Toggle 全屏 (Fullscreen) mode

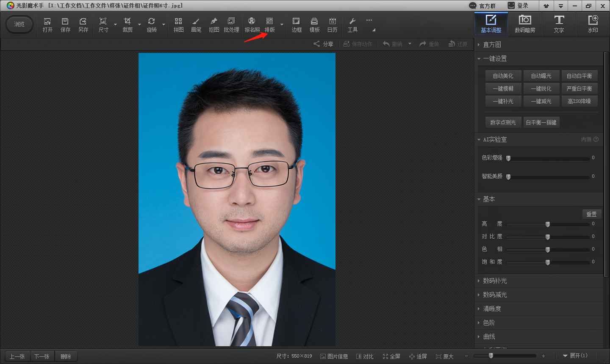click(391, 356)
